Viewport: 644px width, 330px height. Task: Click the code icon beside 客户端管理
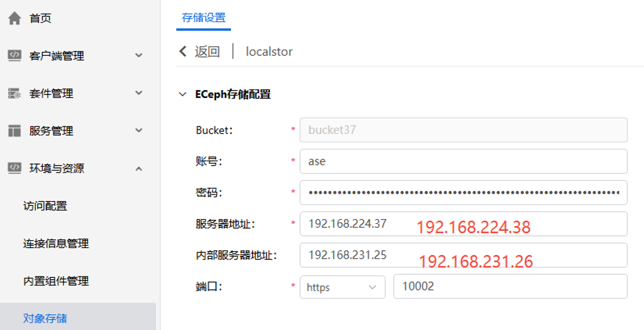(15, 55)
